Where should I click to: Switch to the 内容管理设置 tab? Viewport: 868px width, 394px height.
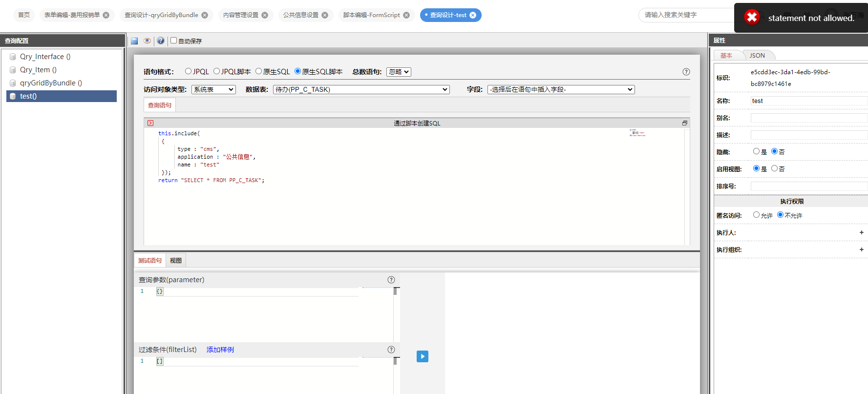point(241,15)
